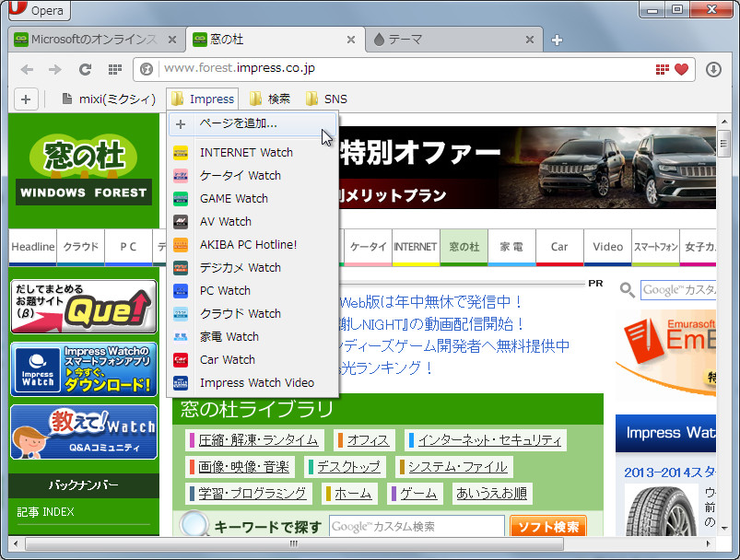Screen dimensions: 740x560
Task: Save page with the heart Stash icon
Action: (682, 68)
